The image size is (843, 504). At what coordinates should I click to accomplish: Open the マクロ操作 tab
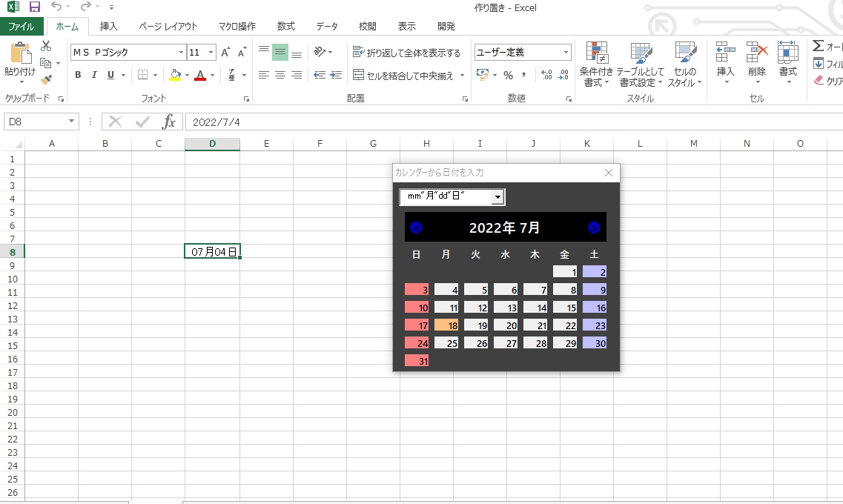coord(237,27)
